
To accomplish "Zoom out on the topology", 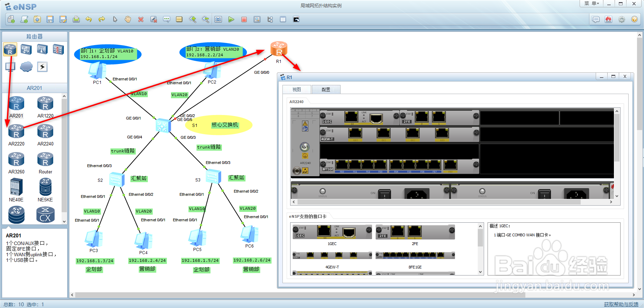I will pyautogui.click(x=205, y=19).
